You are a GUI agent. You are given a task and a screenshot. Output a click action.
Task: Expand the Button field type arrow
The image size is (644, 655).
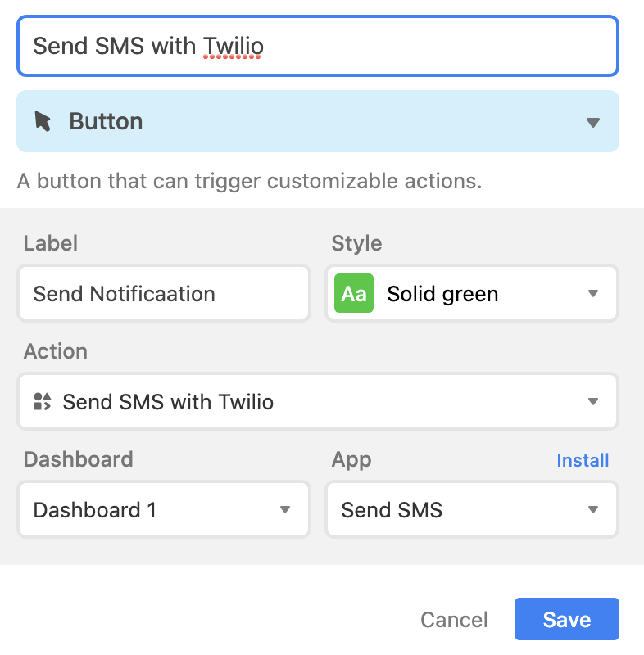coord(593,122)
